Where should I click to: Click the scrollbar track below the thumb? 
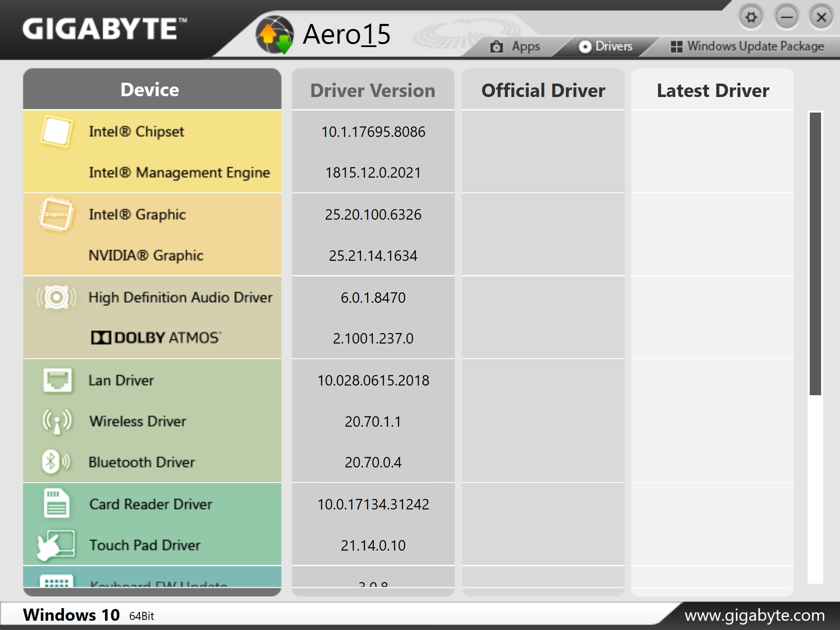tap(815, 489)
